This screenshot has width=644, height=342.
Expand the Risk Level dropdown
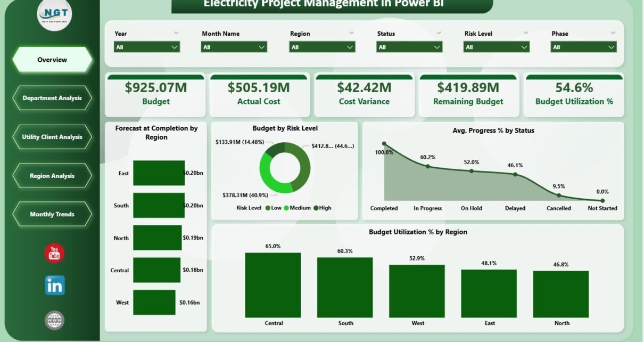(x=496, y=47)
